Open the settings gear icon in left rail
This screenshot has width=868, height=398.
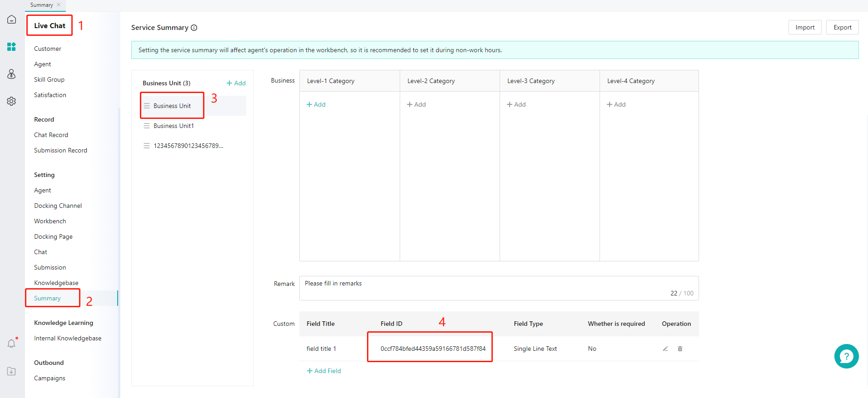(x=12, y=101)
